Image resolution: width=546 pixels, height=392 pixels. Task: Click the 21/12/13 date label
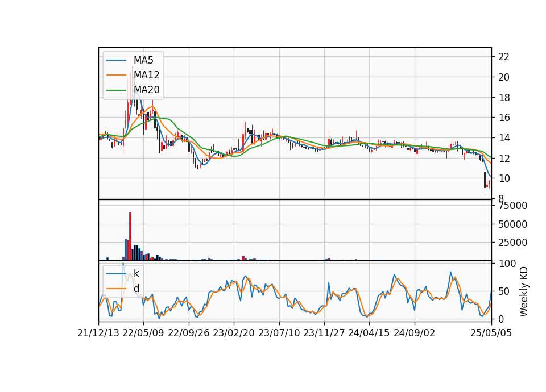point(98,333)
